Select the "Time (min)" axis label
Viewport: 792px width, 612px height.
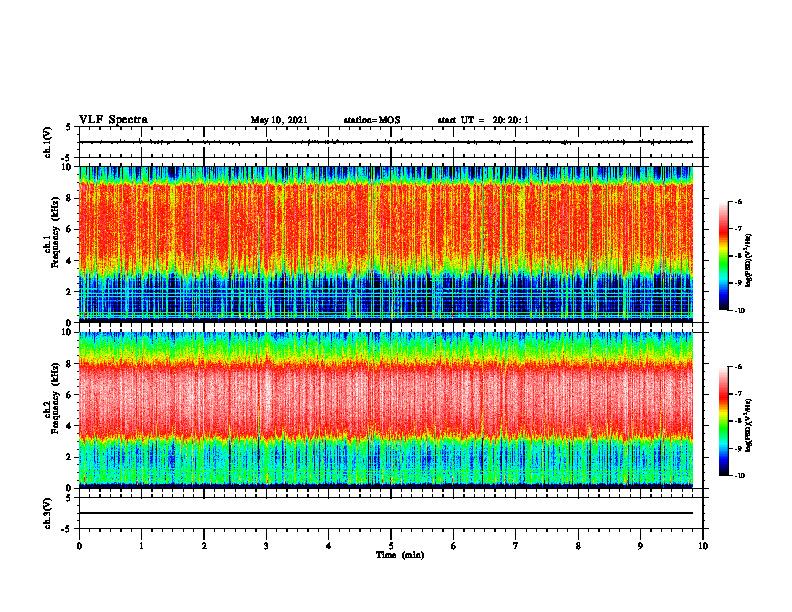[x=400, y=555]
